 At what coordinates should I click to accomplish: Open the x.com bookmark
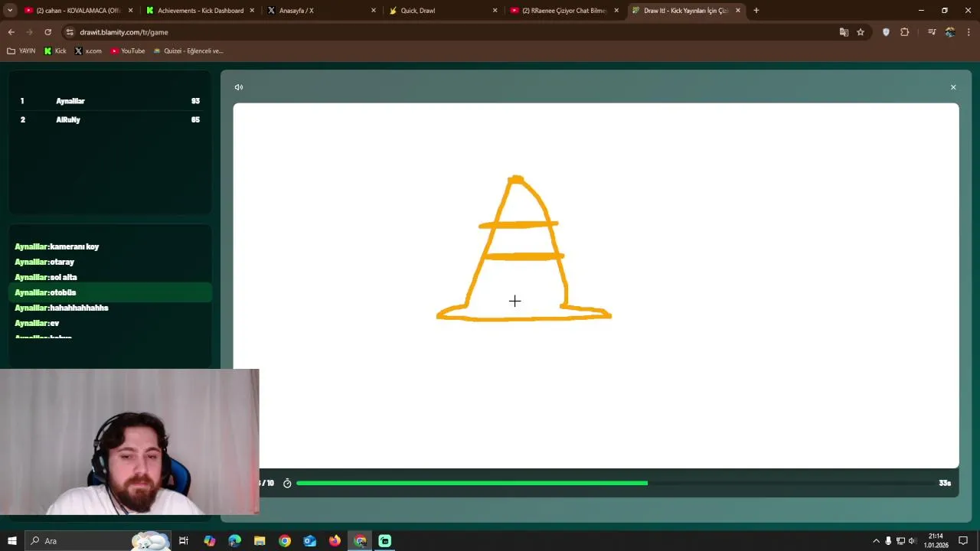coord(88,51)
